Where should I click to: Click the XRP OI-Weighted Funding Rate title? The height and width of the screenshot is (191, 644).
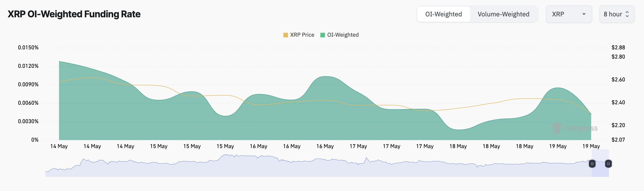pos(74,14)
